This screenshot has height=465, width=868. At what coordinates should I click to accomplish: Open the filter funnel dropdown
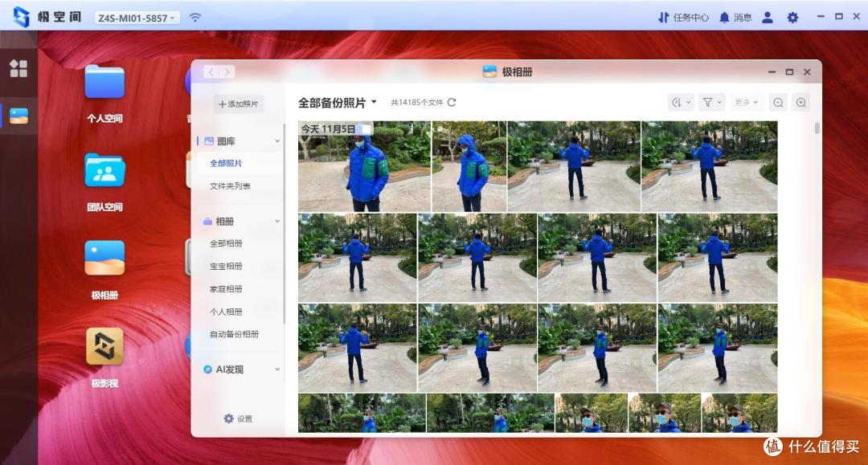[712, 102]
